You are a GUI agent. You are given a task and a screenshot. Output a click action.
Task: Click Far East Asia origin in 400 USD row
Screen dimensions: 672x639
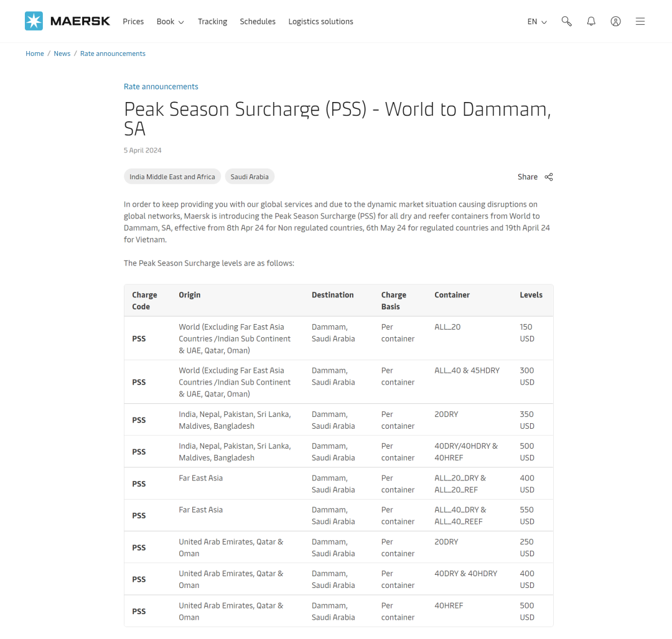(200, 478)
